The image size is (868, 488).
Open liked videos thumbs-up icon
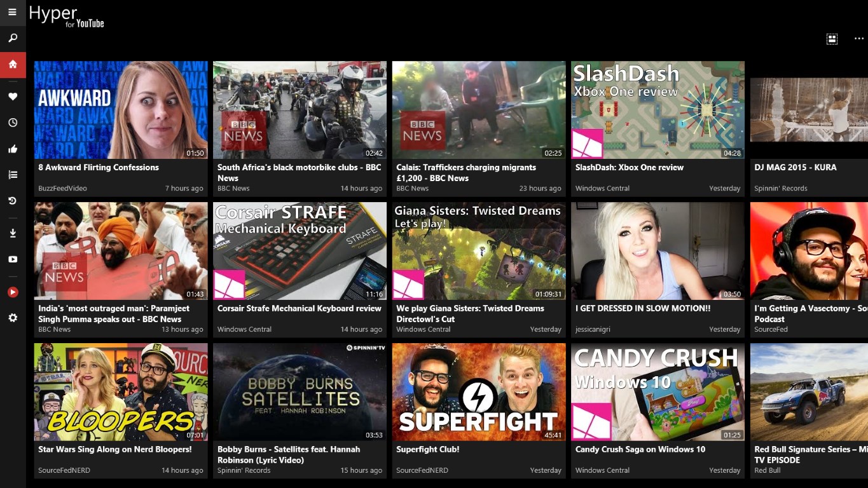click(13, 149)
